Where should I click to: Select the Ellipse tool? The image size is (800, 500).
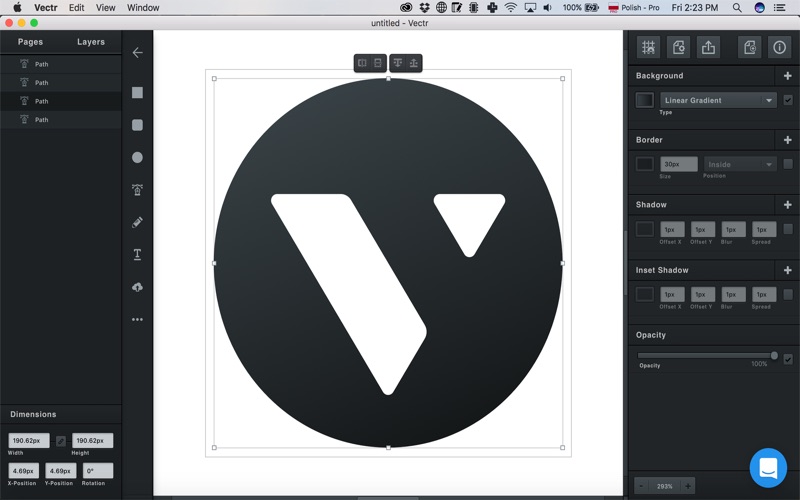click(137, 158)
